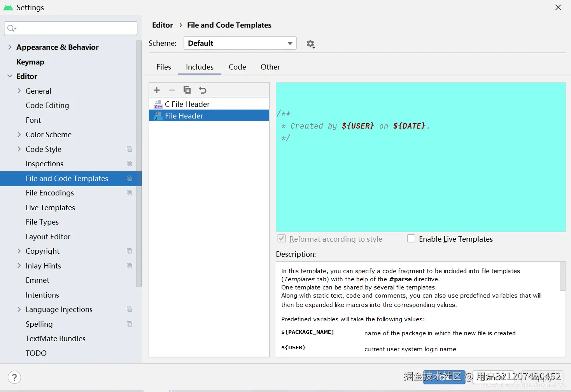The height and width of the screenshot is (392, 571).
Task: Expand the Code Style node
Action: click(x=19, y=149)
